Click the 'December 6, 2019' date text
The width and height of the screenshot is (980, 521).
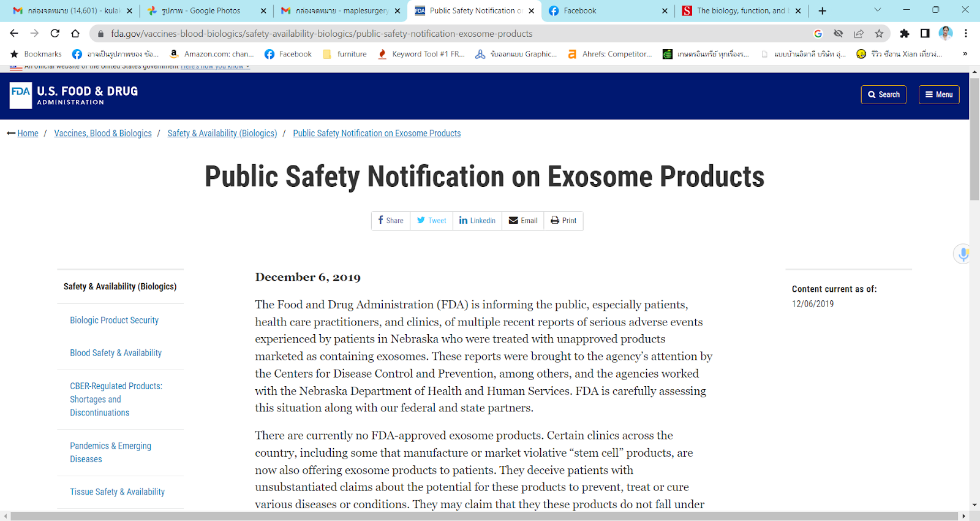point(307,277)
